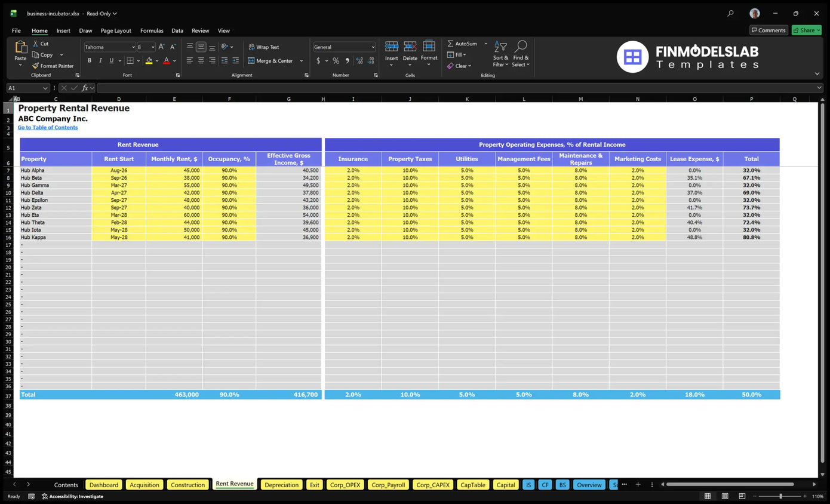Viewport: 830px width, 504px height.
Task: Click the Orientation text angle icon
Action: tap(225, 47)
